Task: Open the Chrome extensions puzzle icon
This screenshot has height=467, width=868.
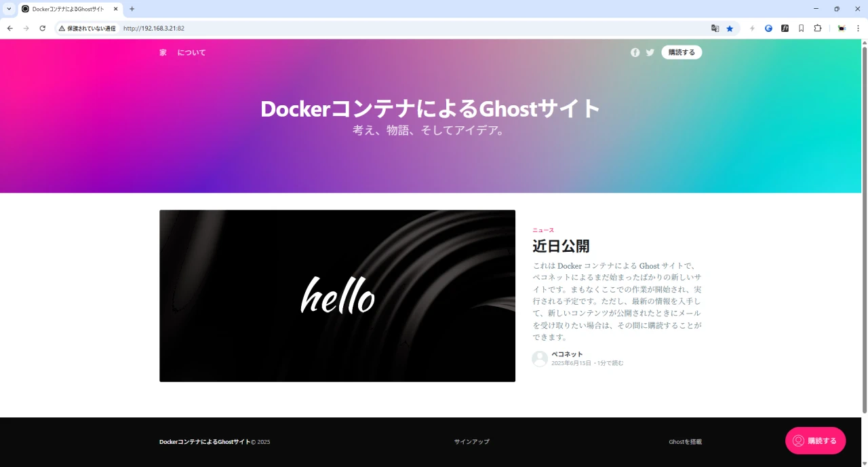Action: pos(817,29)
